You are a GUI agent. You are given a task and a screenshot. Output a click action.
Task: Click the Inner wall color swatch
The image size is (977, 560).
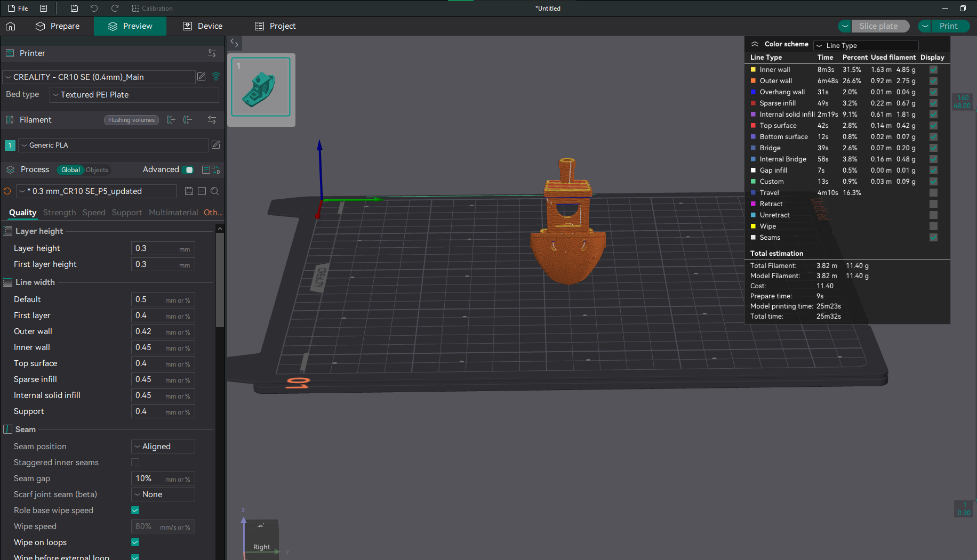[x=754, y=69]
